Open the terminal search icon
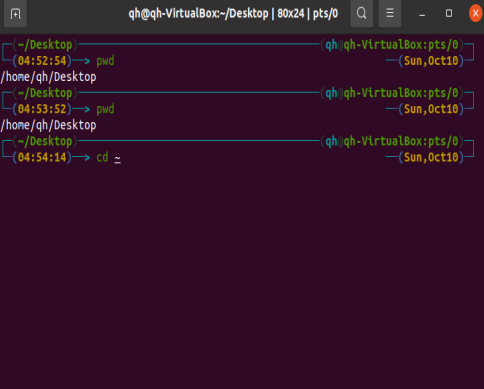This screenshot has height=389, width=484. click(x=362, y=14)
